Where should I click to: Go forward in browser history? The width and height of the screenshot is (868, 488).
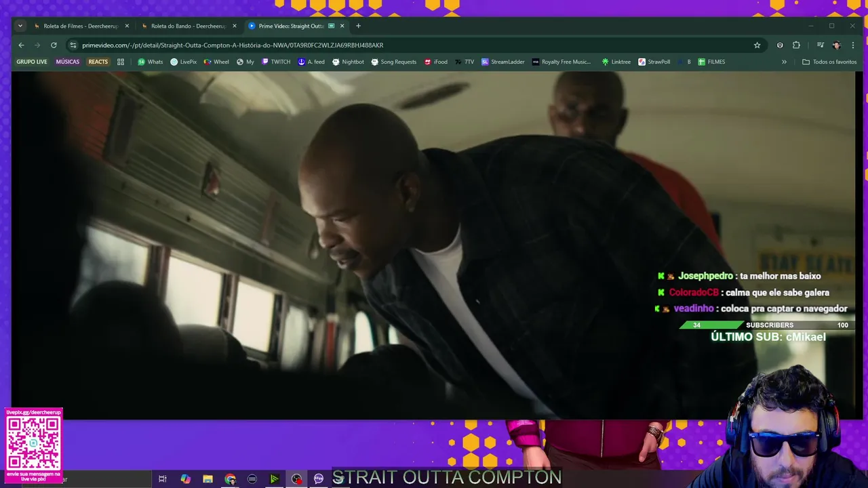(37, 45)
